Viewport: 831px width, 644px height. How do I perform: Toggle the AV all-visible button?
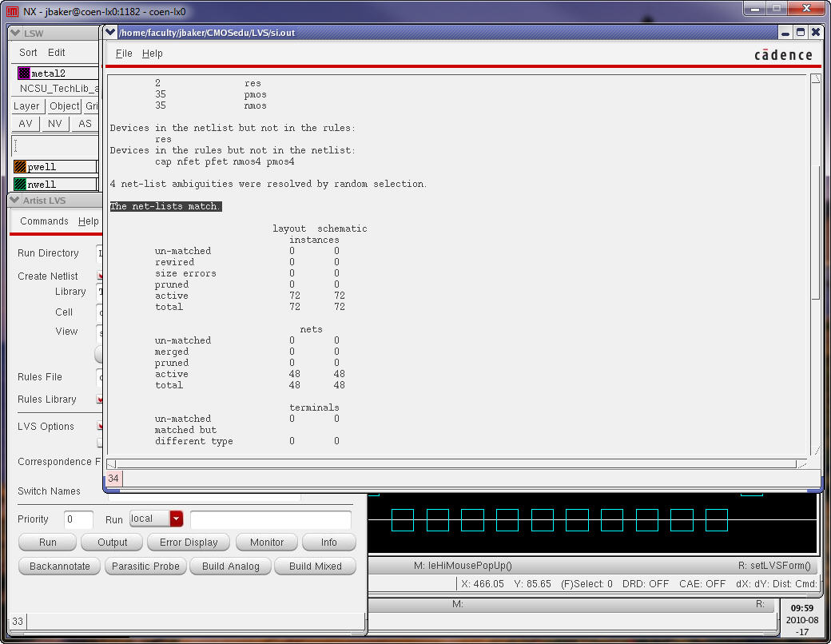[x=26, y=124]
